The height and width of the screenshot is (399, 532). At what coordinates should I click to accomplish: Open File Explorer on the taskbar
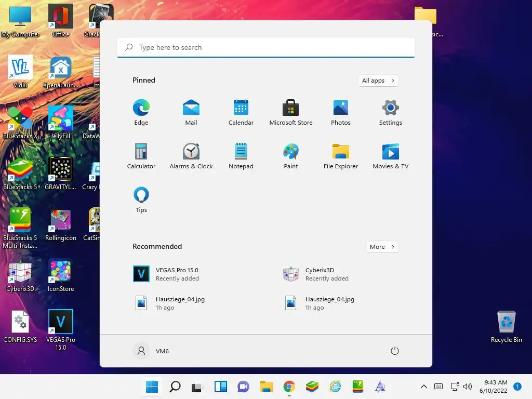pos(267,387)
